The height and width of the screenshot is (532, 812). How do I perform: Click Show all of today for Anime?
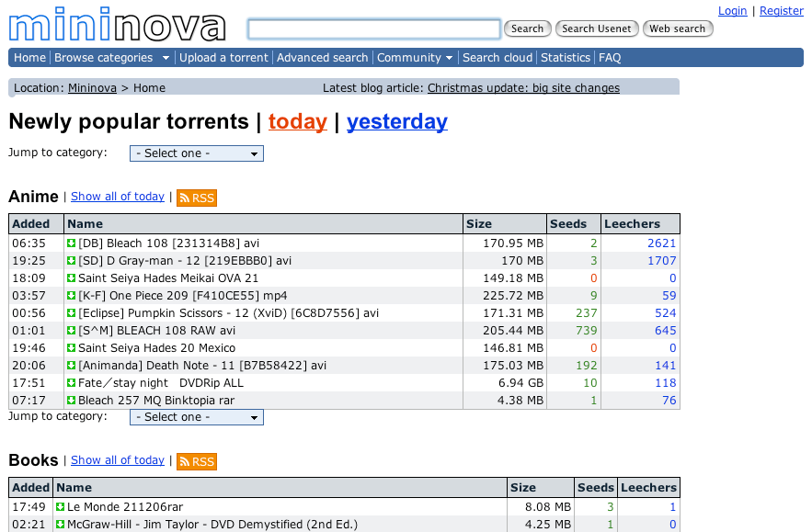click(118, 197)
